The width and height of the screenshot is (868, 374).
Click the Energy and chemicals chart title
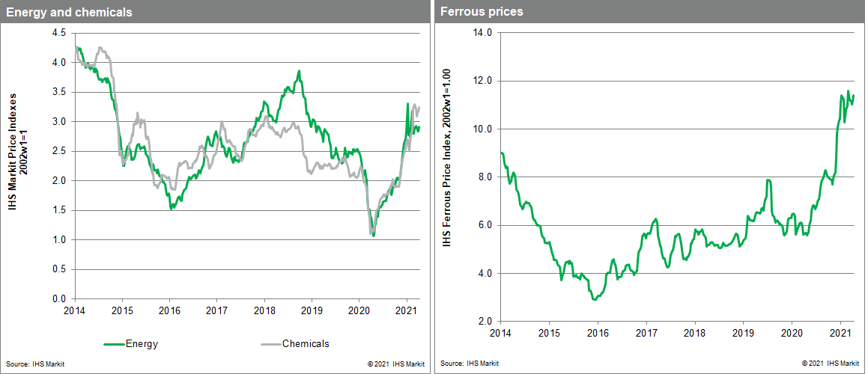click(69, 11)
